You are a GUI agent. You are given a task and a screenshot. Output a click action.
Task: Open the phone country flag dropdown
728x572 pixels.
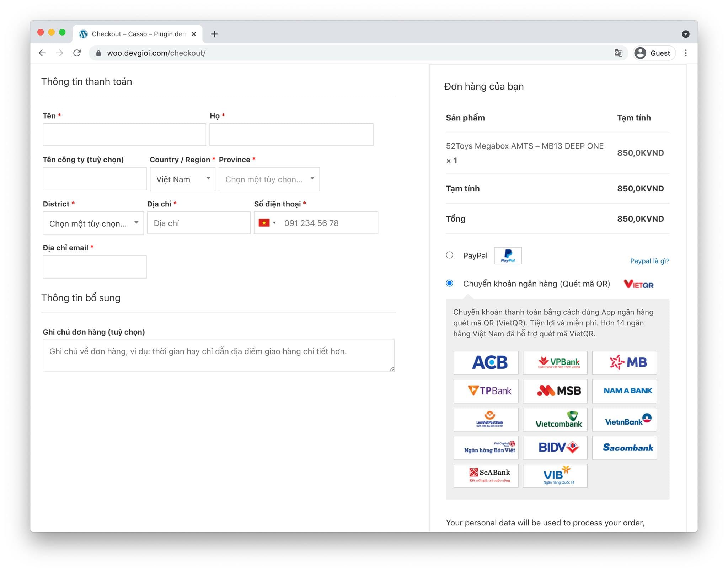pyautogui.click(x=267, y=223)
